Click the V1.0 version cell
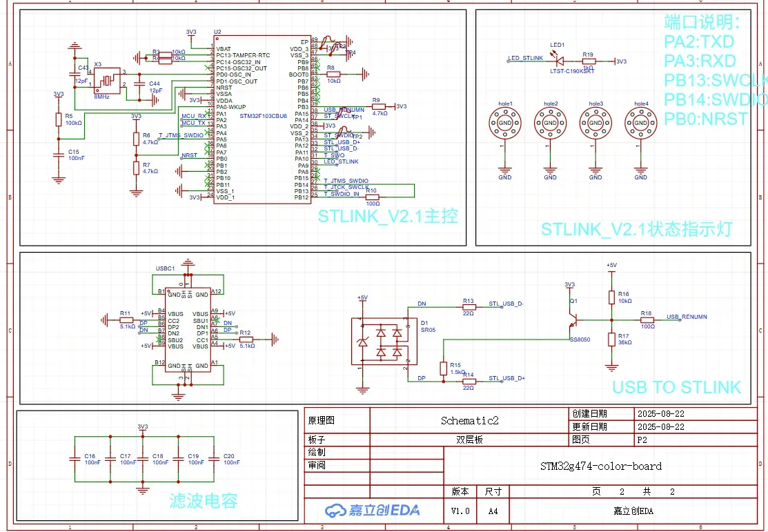This screenshot has height=532, width=768. [460, 511]
